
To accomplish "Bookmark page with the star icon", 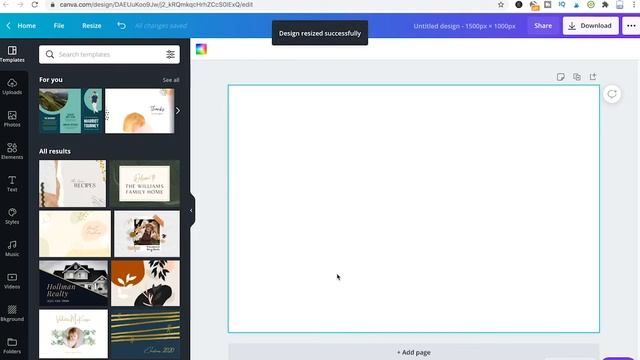I will [x=501, y=4].
